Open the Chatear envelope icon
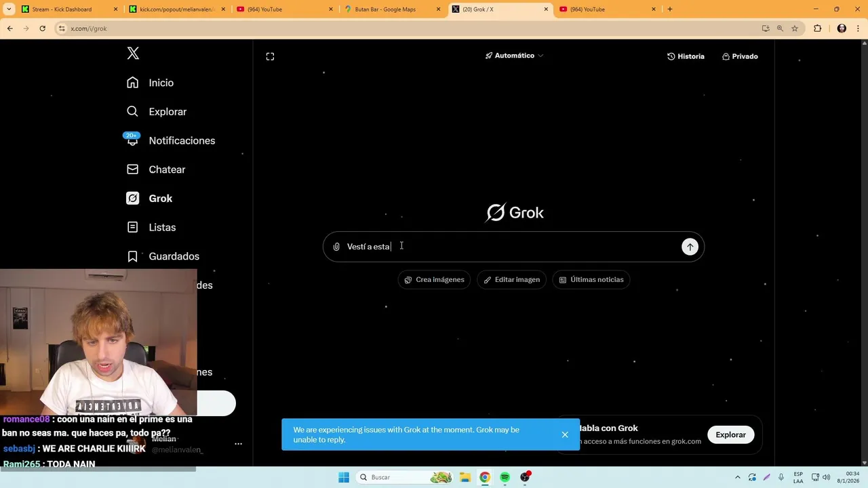Viewport: 868px width, 488px height. click(133, 169)
